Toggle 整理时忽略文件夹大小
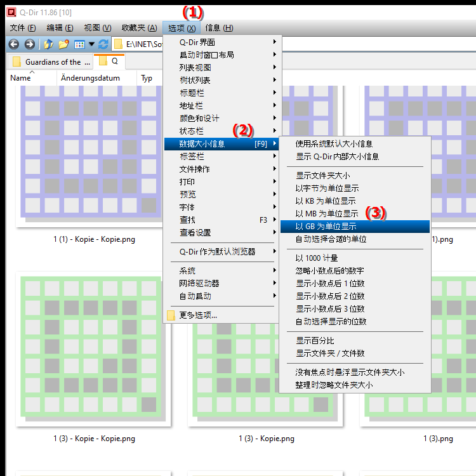The width and height of the screenshot is (476, 476). [355, 385]
